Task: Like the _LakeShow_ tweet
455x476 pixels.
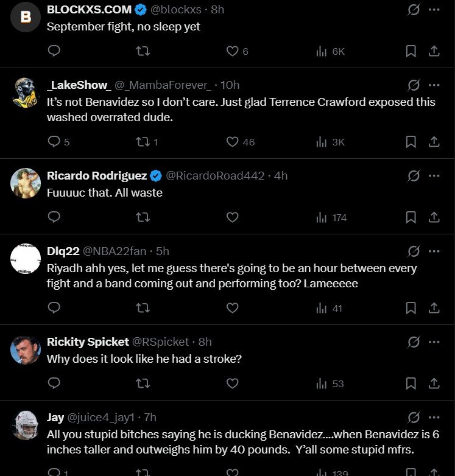Action: point(232,142)
